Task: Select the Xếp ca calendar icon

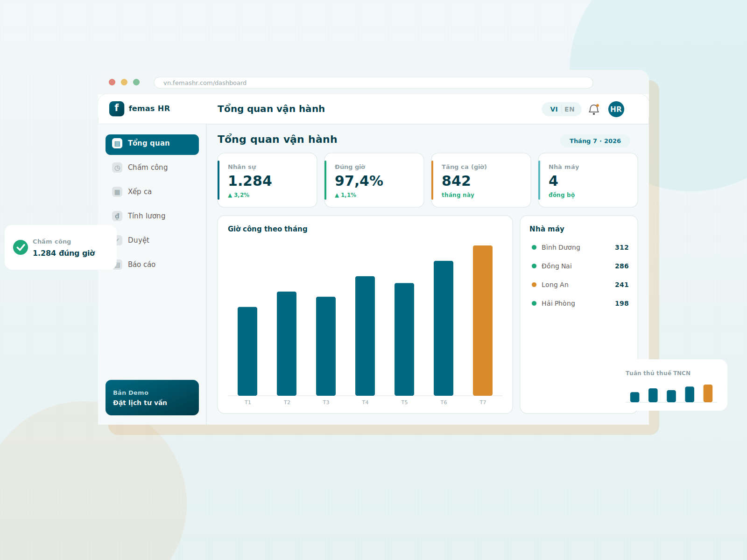Action: coord(117,192)
